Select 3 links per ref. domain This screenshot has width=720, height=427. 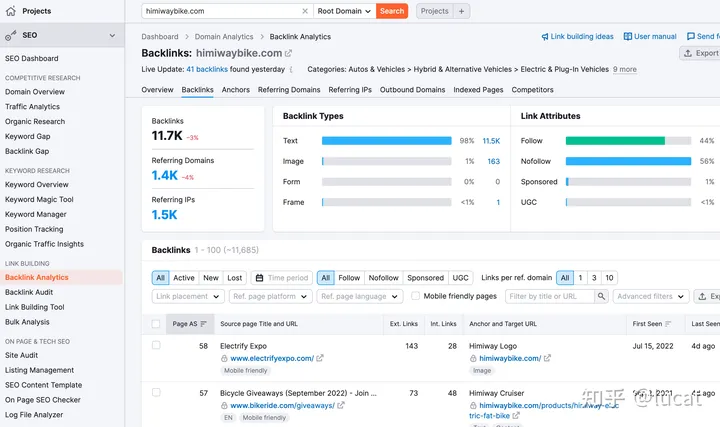pyautogui.click(x=594, y=278)
